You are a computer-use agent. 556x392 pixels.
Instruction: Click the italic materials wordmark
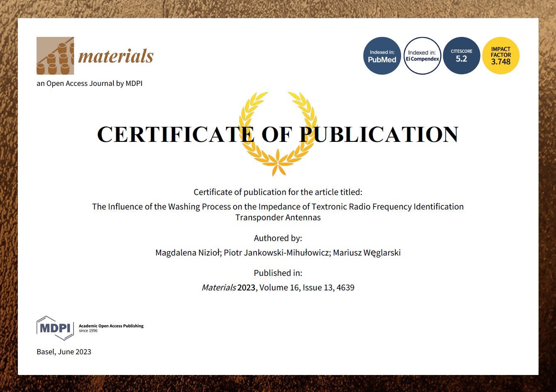pos(116,56)
